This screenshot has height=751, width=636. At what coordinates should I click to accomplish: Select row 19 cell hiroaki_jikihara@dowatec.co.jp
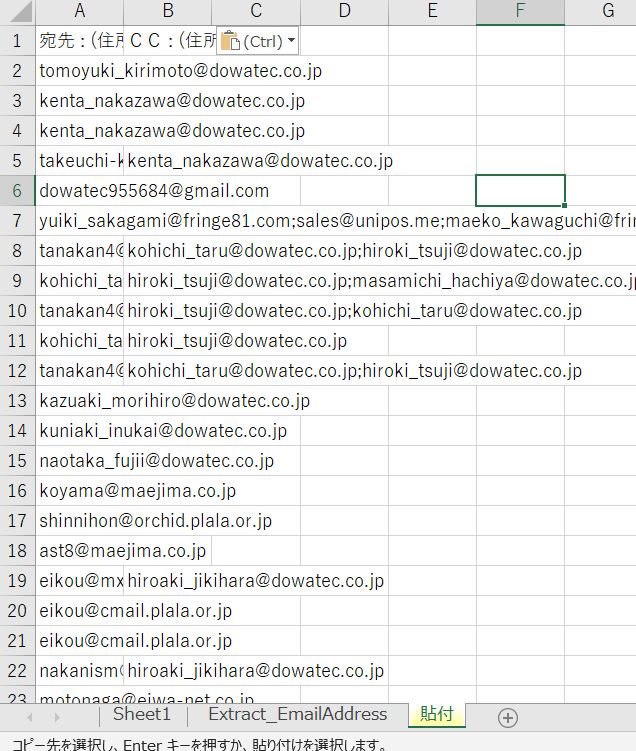tap(168, 581)
